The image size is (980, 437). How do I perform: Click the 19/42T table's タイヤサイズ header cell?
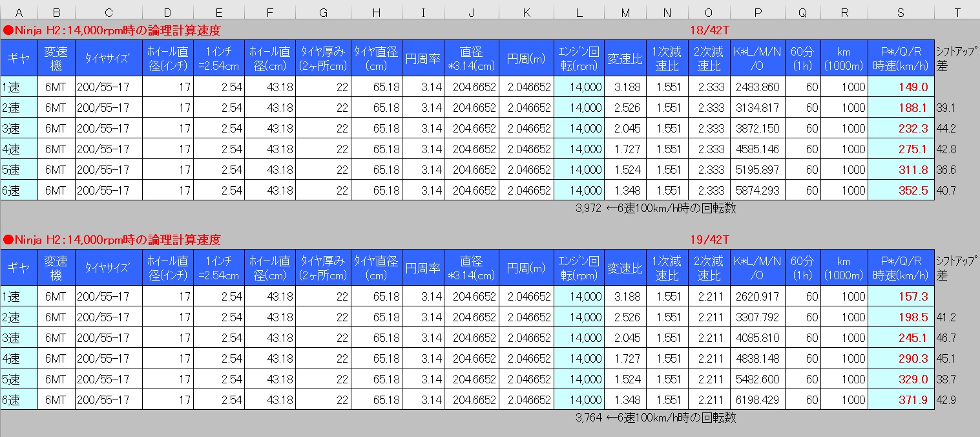click(109, 268)
